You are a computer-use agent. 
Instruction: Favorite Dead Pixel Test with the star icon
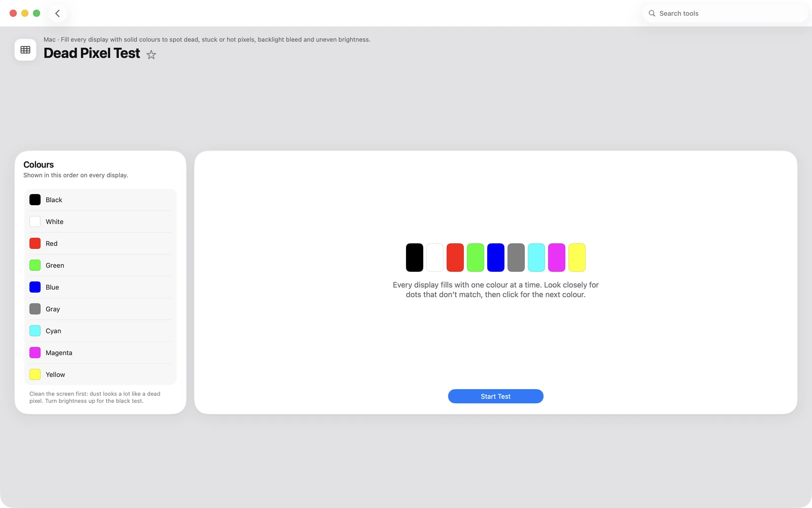pos(151,54)
